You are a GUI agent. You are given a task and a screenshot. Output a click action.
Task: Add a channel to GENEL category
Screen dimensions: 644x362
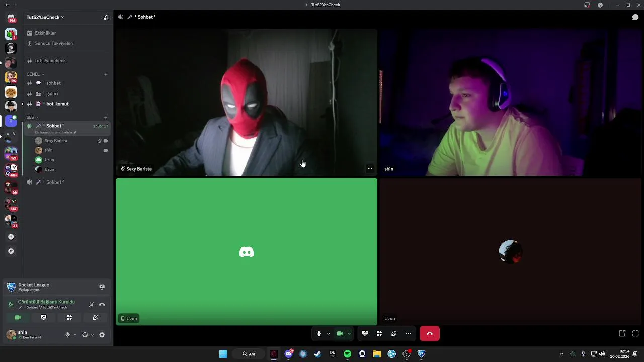(106, 74)
